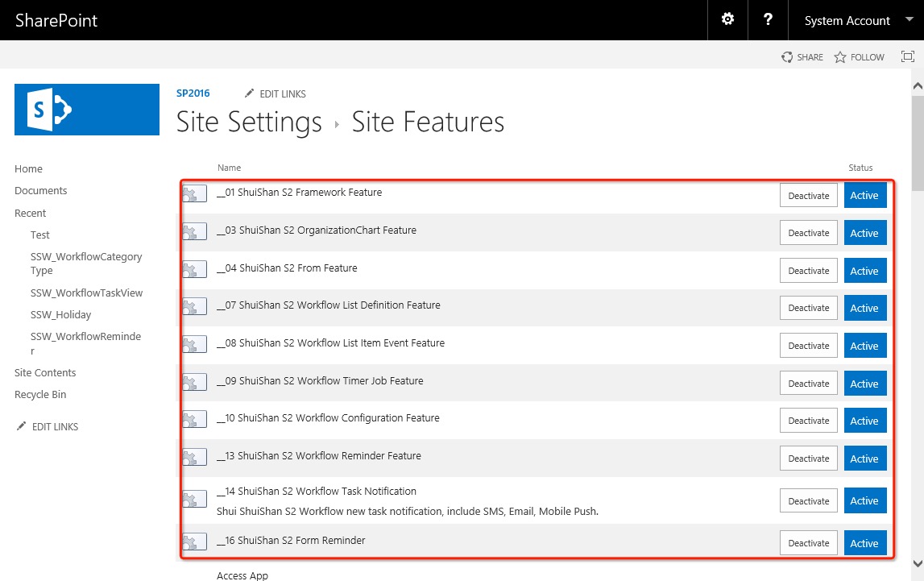Deactivate the 01 Framework Feature
Viewport: 924px width, 581px height.
(809, 196)
